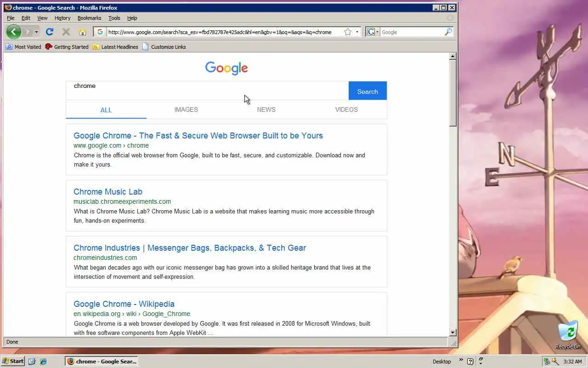Image resolution: width=588 pixels, height=368 pixels.
Task: Go back with the green Back arrow
Action: 14,32
